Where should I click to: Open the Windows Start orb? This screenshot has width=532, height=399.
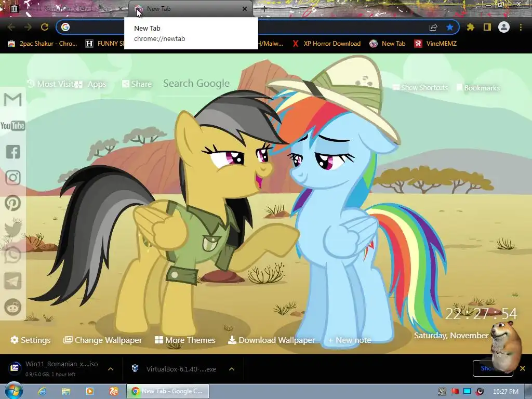coord(13,391)
